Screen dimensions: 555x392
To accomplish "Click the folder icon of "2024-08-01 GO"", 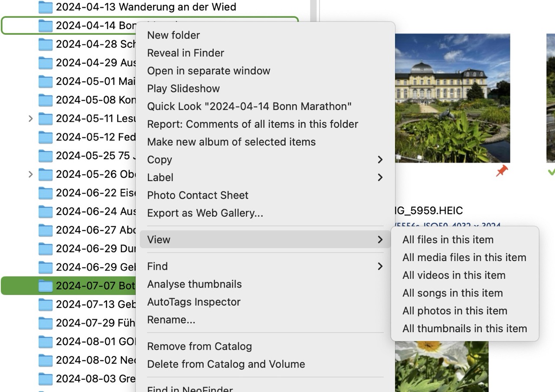I will [x=45, y=342].
